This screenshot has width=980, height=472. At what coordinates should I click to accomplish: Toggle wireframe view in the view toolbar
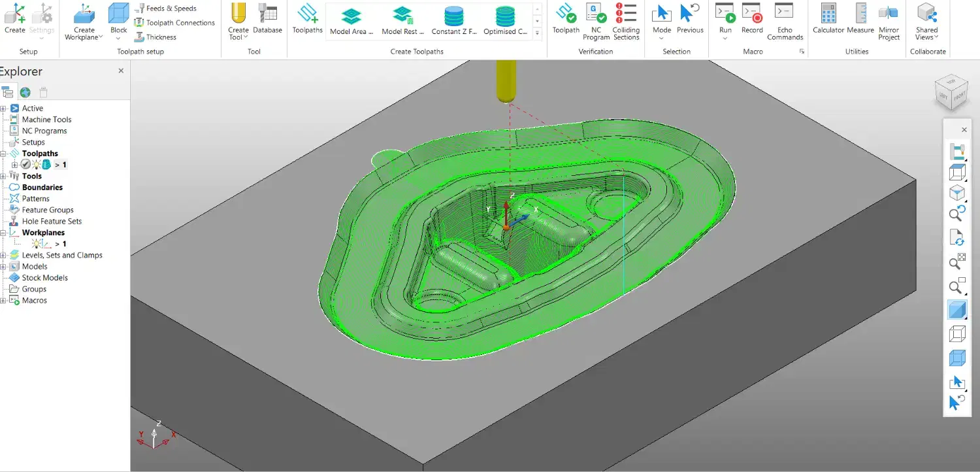[x=957, y=334]
